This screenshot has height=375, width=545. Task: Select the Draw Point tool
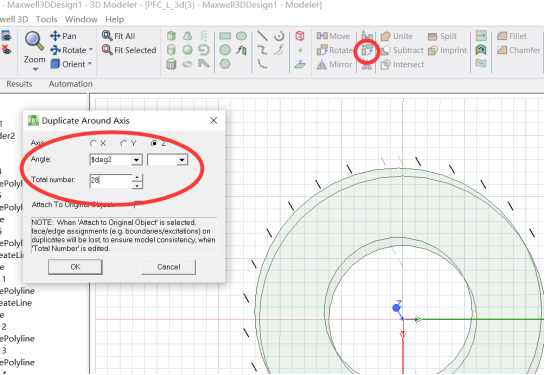300,50
